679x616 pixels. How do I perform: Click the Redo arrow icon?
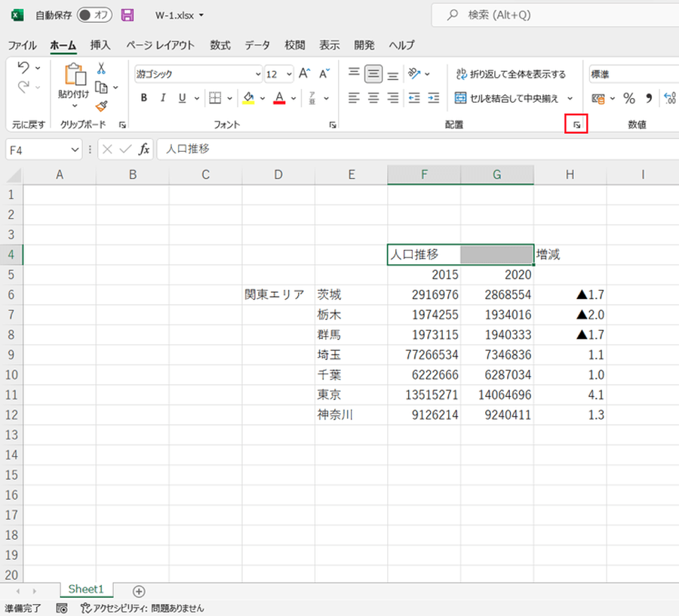coord(23,87)
